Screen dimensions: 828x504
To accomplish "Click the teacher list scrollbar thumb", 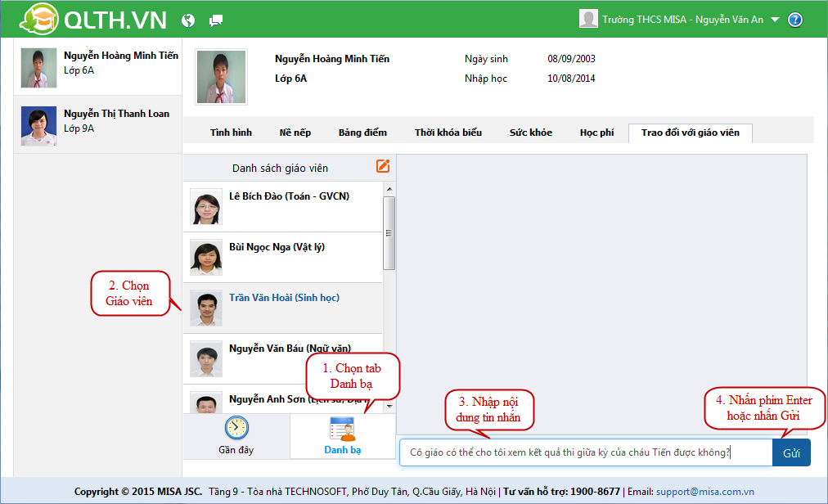I will (389, 233).
